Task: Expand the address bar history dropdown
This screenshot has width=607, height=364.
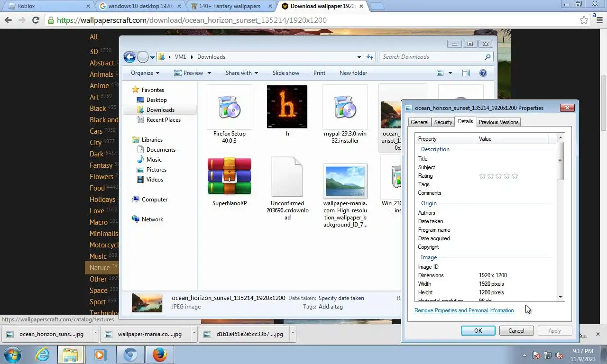Action: [359, 57]
